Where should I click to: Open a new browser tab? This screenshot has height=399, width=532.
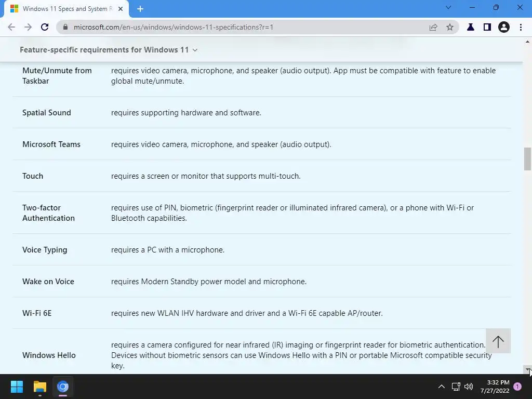coord(140,9)
